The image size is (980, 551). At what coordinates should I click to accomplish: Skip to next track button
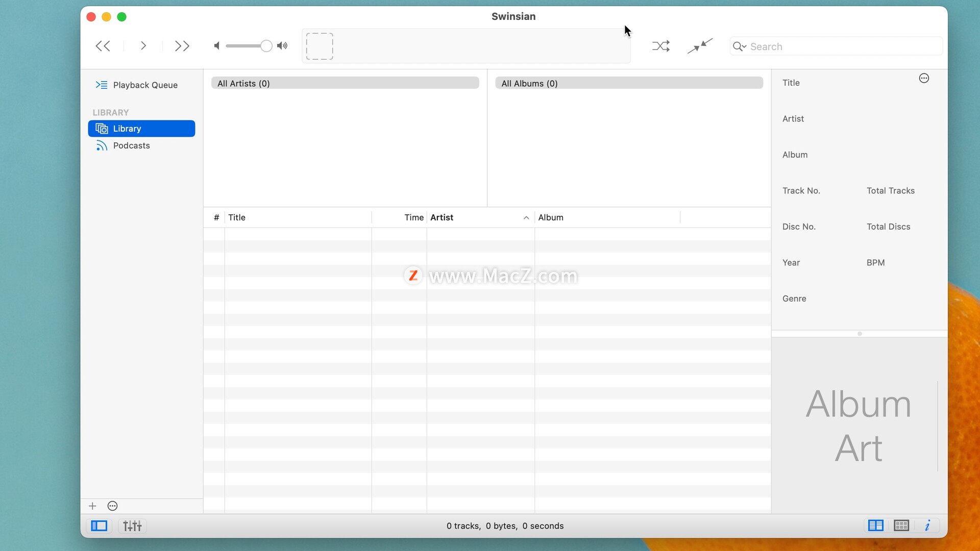click(182, 46)
